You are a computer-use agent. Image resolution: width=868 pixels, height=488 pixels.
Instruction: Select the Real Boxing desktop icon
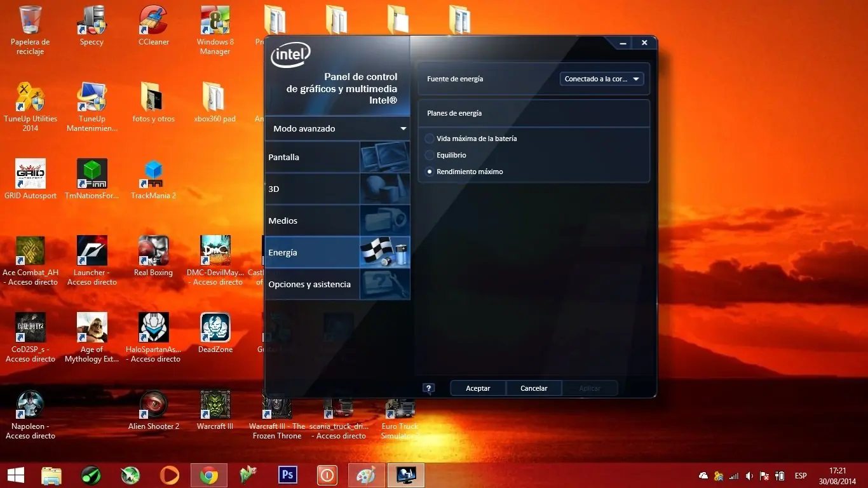154,257
